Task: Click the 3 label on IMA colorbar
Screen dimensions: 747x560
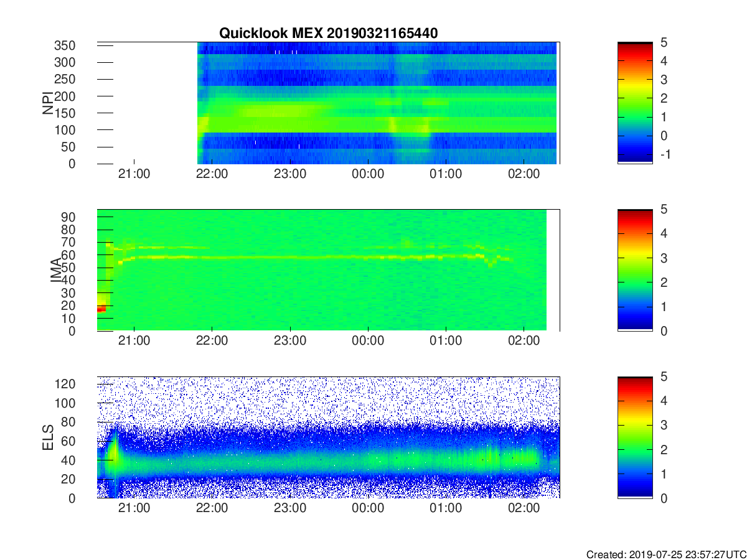Action: tap(664, 258)
